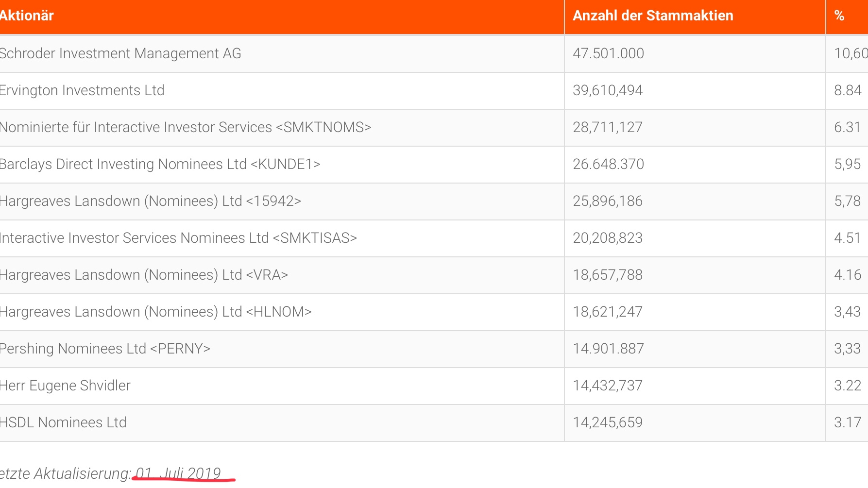This screenshot has height=488, width=868.
Task: Click the share count 47.501.000
Action: click(x=608, y=53)
